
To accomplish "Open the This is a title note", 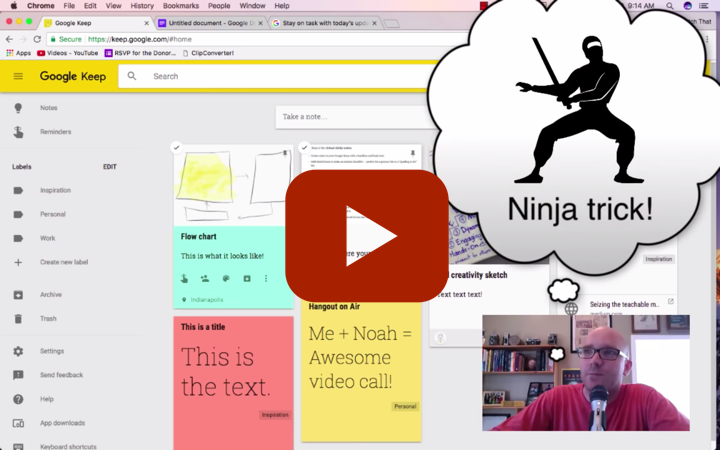I will (233, 383).
